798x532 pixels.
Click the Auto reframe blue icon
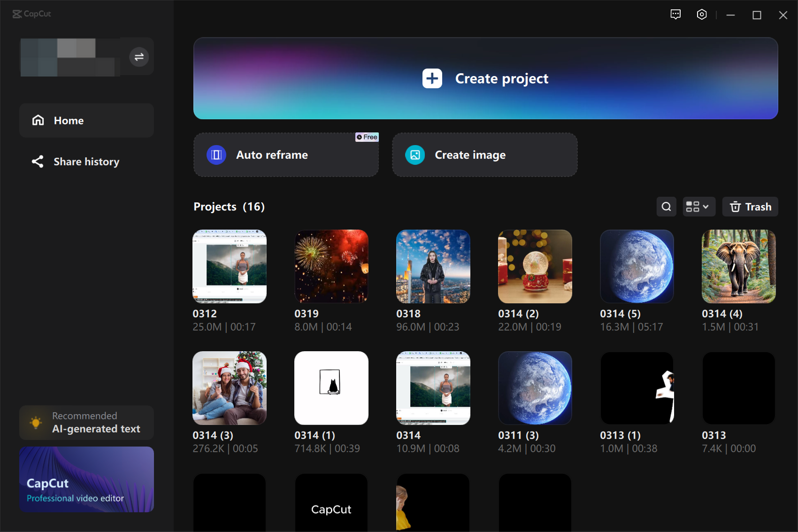(x=216, y=155)
